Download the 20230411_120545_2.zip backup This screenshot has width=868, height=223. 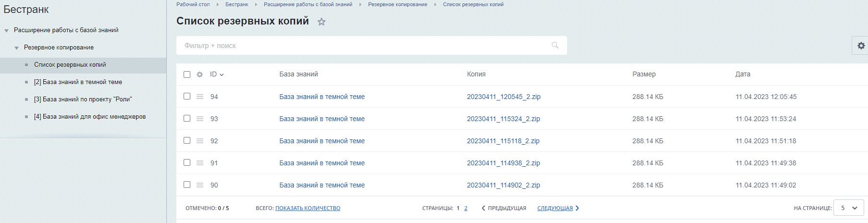tap(503, 97)
